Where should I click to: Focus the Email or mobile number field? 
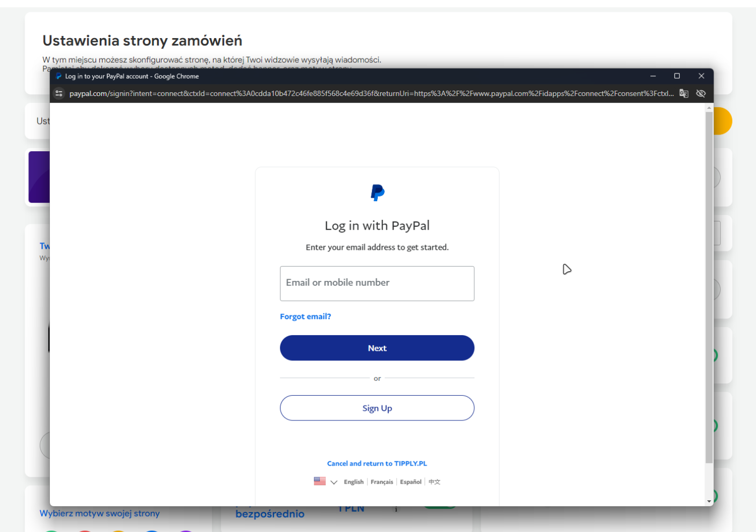377,283
